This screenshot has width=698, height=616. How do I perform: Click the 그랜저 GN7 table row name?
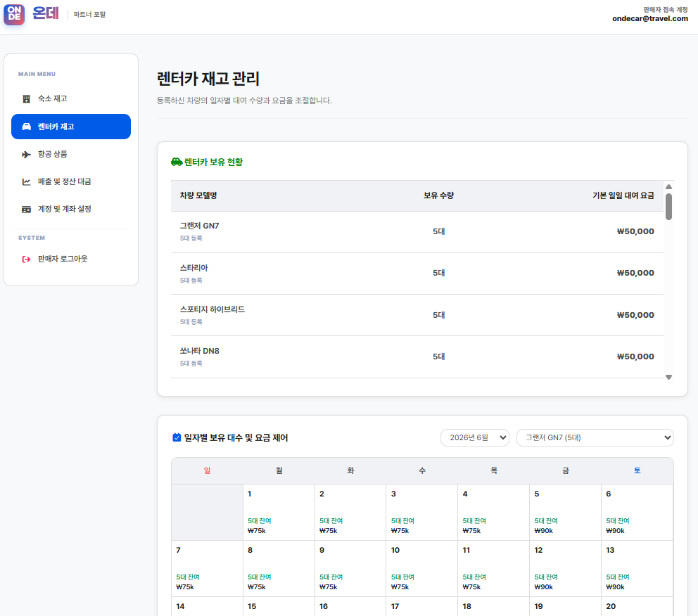pyautogui.click(x=199, y=226)
